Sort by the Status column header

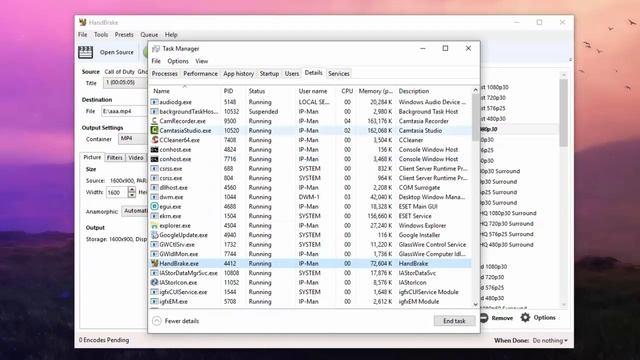[x=270, y=91]
